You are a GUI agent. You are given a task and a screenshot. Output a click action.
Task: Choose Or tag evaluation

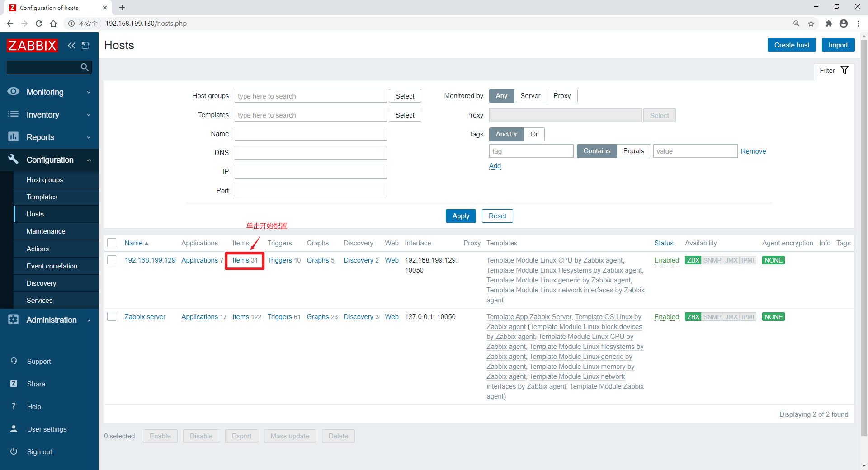tap(534, 134)
